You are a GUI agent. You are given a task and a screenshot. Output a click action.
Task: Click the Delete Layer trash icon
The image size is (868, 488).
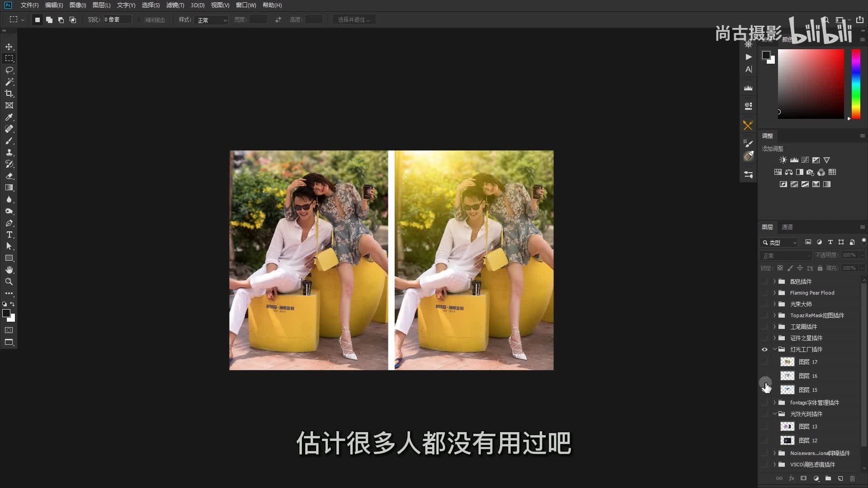[x=852, y=478]
